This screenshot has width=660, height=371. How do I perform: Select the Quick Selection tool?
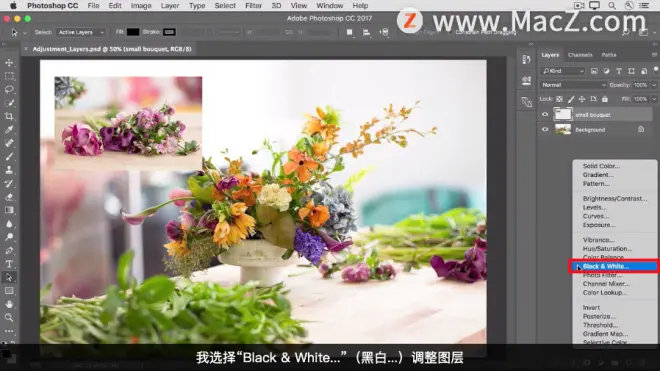pos(9,103)
